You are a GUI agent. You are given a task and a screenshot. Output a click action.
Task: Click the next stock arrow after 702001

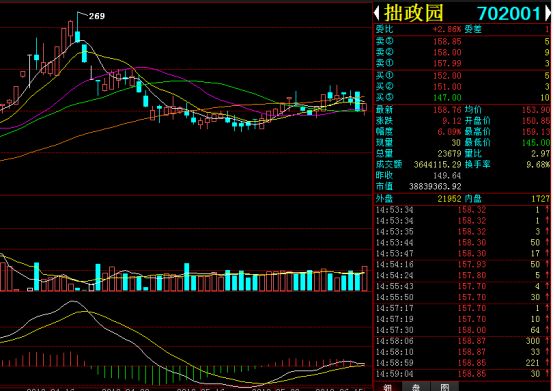(x=548, y=13)
